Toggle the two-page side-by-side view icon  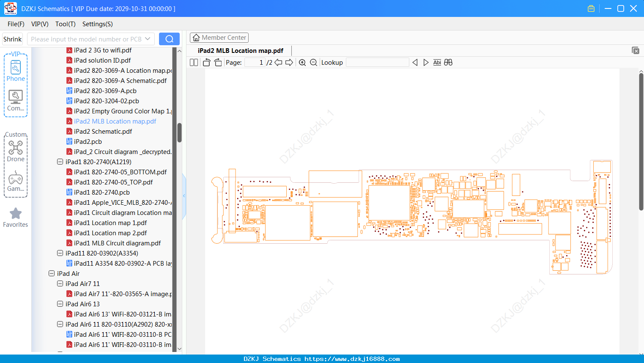click(194, 63)
